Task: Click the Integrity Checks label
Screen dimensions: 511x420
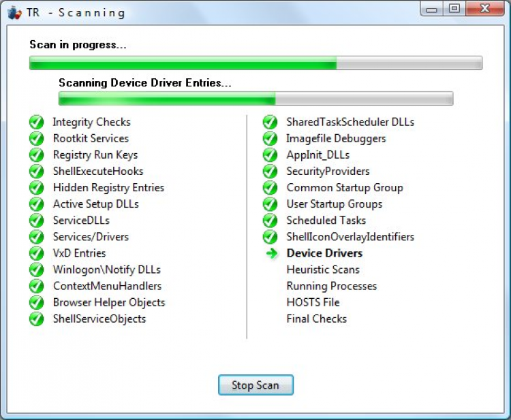Action: point(91,122)
